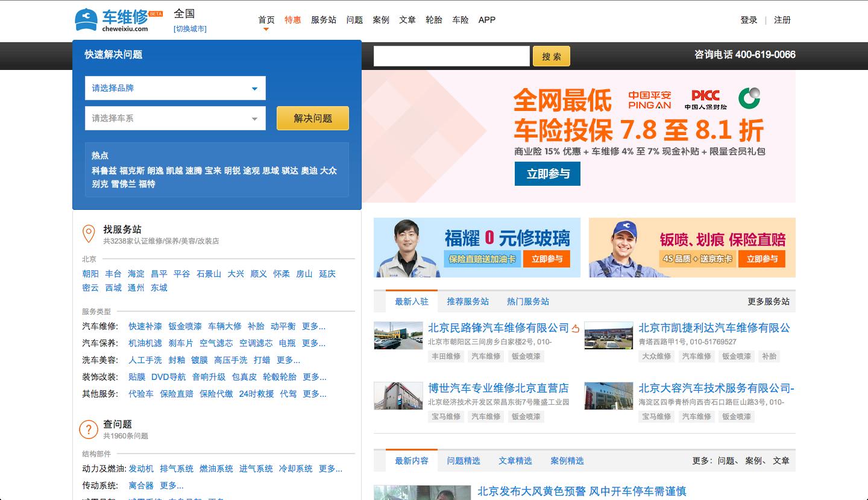Switch to the 最新入驻 tab
This screenshot has height=500, width=868.
click(x=412, y=302)
